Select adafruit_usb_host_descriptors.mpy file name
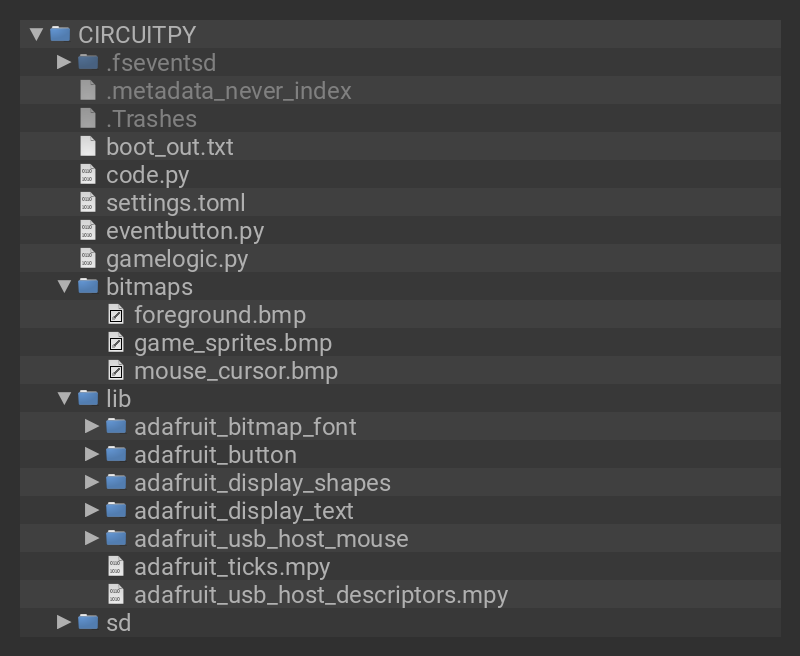Image resolution: width=800 pixels, height=656 pixels. point(321,595)
